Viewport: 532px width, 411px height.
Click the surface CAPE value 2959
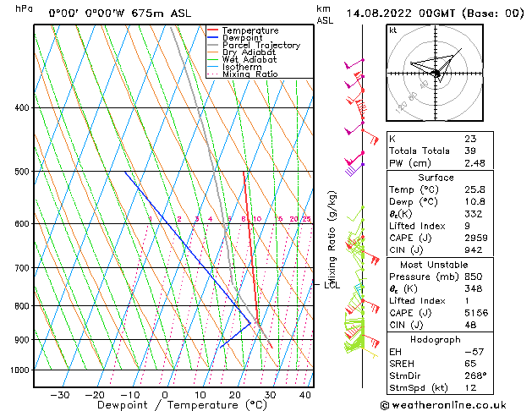(x=476, y=238)
